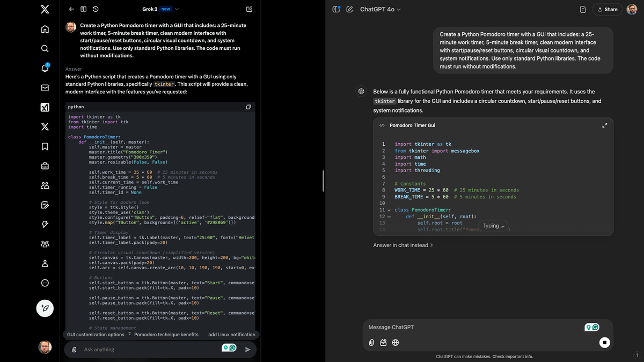This screenshot has height=362, width=644.
Task: Copy the Python code block in Grok
Action: (x=248, y=107)
